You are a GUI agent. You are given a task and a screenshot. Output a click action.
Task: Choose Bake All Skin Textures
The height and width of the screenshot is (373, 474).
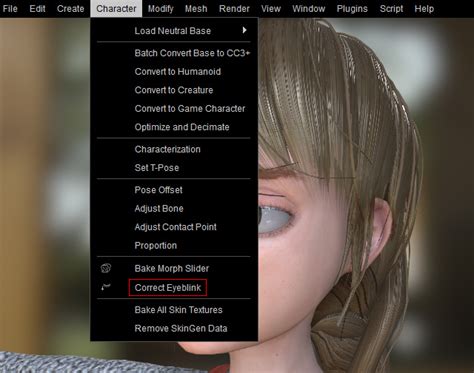(174, 310)
